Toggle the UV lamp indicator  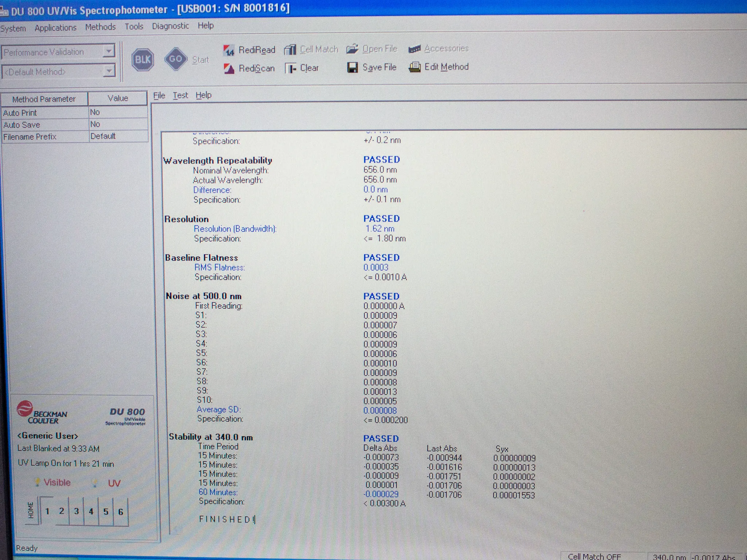point(107,483)
